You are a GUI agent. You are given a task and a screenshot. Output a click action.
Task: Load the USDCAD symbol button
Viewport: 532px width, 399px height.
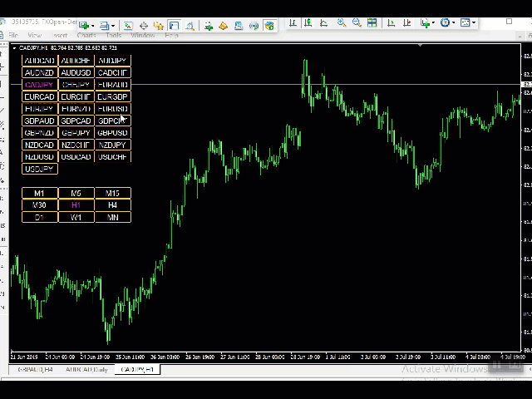pyautogui.click(x=76, y=157)
